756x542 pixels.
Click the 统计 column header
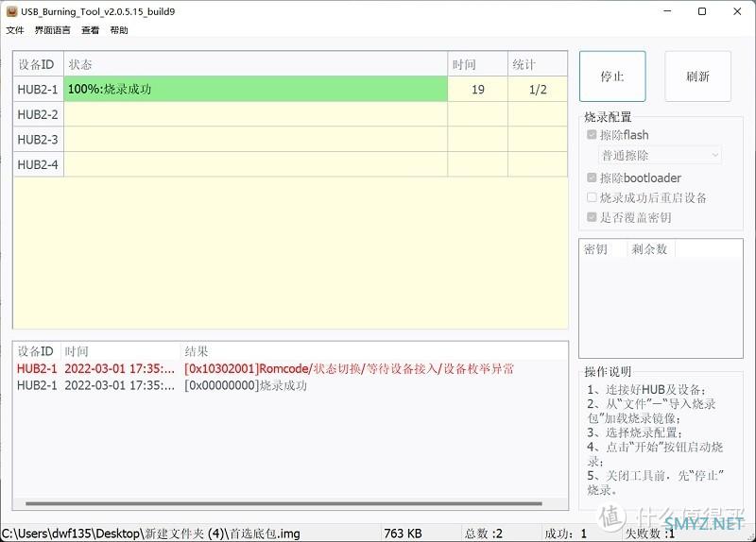[x=538, y=64]
